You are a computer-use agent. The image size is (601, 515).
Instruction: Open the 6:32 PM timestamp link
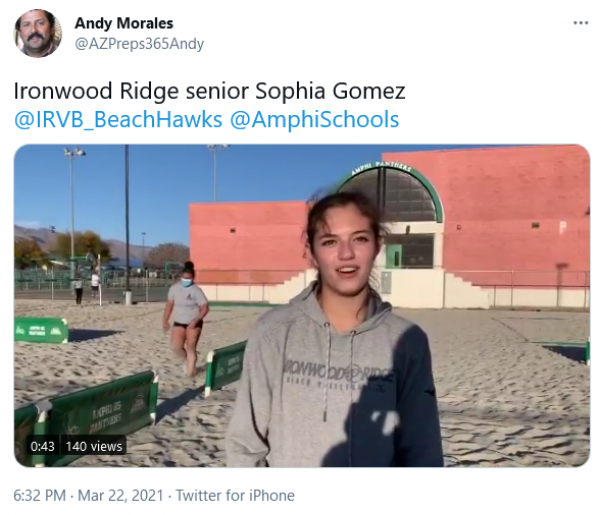click(39, 495)
